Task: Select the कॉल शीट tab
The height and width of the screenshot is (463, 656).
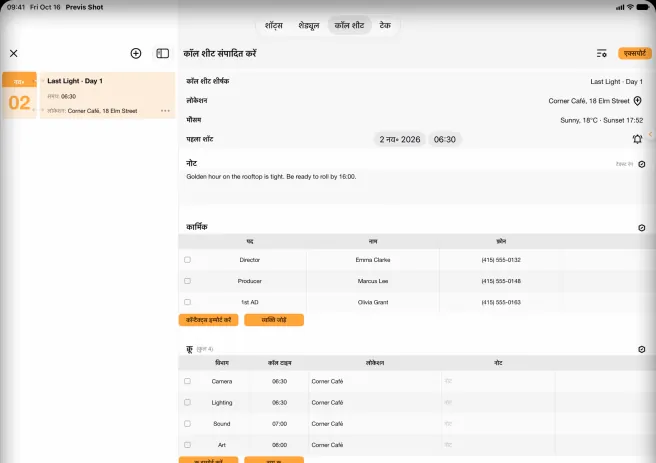Action: coord(349,26)
